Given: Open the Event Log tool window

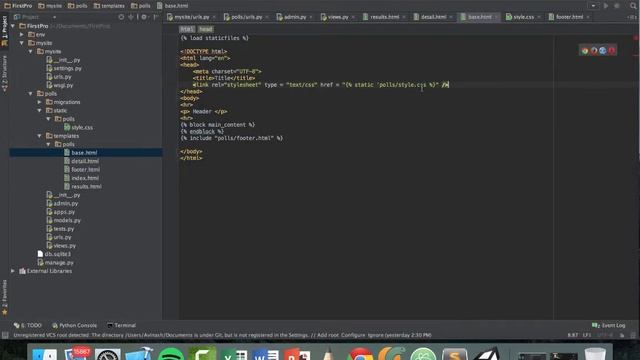Looking at the screenshot, I should (609, 325).
